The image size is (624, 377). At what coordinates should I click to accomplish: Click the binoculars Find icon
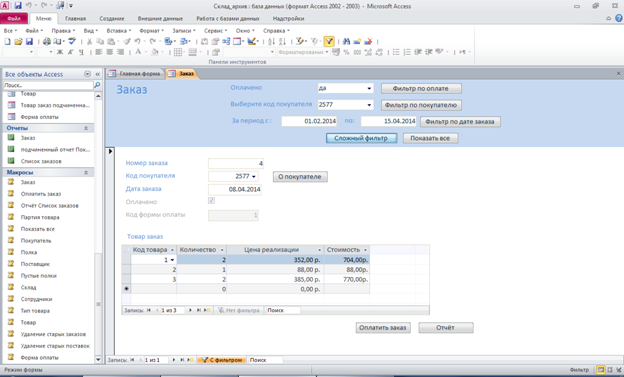(x=346, y=41)
